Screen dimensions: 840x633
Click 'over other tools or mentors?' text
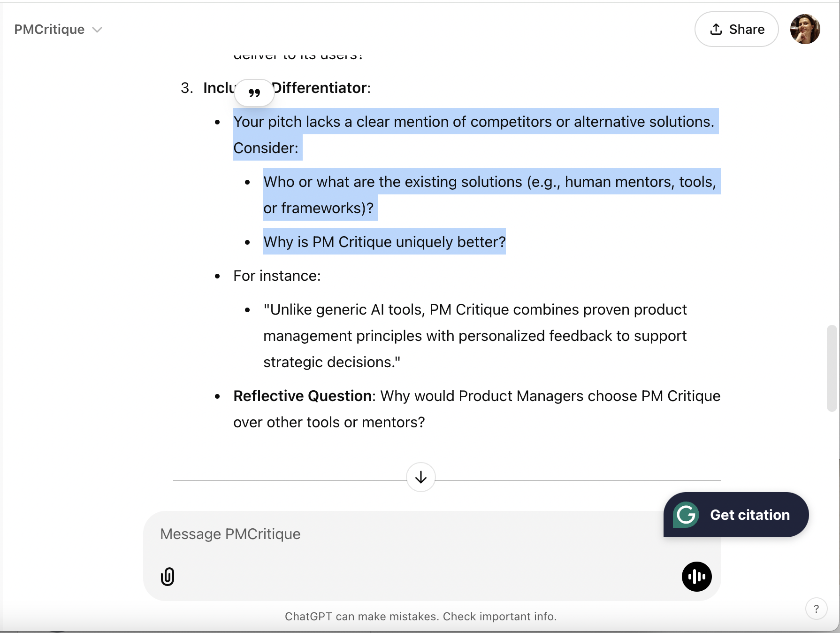click(x=329, y=422)
